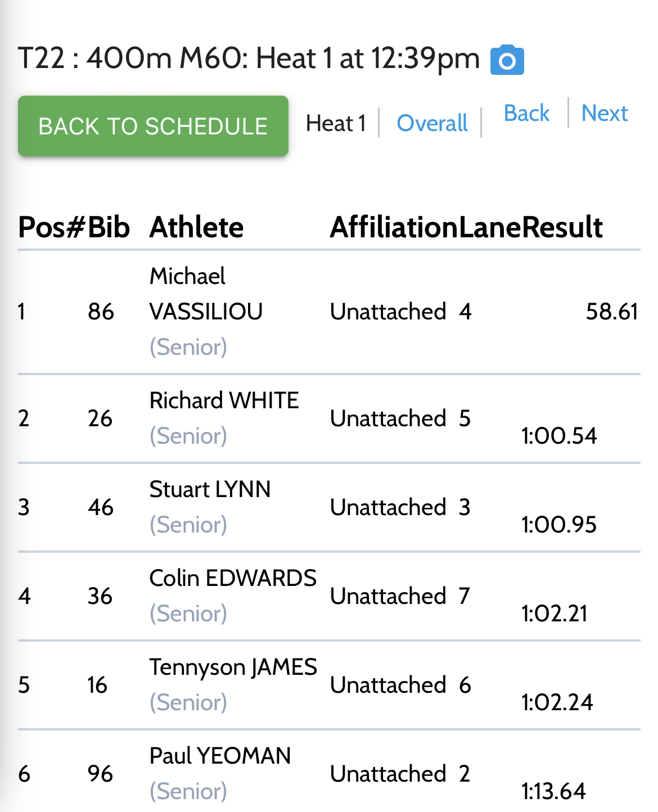The image size is (658, 812).
Task: Open Richard WHITE's athlete entry
Action: pyautogui.click(x=224, y=400)
